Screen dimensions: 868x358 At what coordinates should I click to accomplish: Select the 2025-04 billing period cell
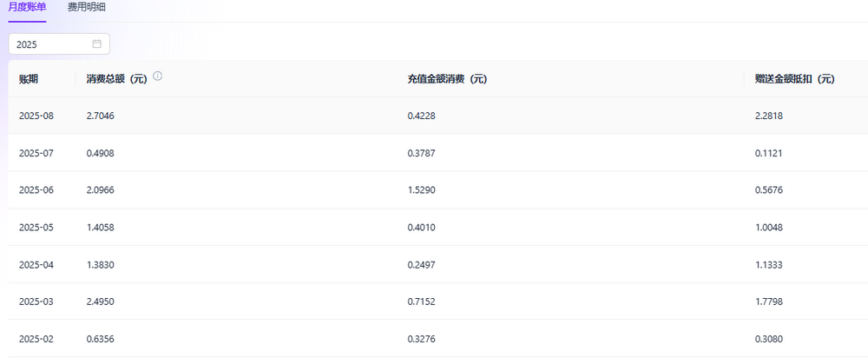[36, 265]
